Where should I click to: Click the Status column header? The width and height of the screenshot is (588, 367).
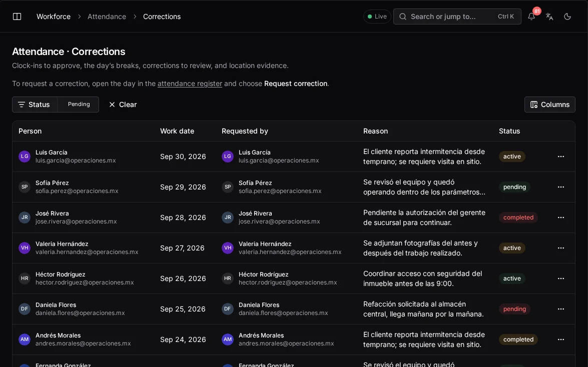pyautogui.click(x=509, y=131)
